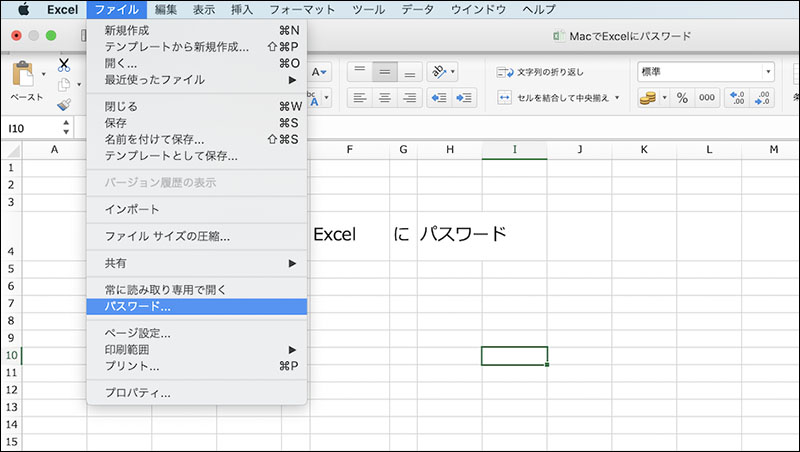Viewport: 800px width, 452px height.
Task: Choose インポート menu item
Action: pyautogui.click(x=197, y=209)
